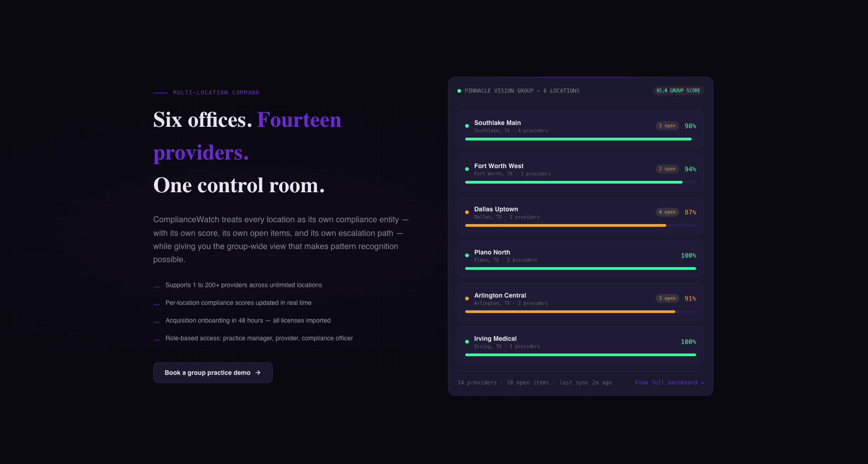Select the Fort Worth West location title
Viewport: 868px width, 464px height.
click(x=499, y=166)
